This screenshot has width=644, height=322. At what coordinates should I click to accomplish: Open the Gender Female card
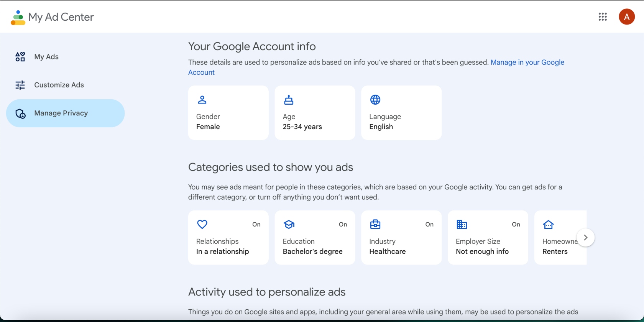pyautogui.click(x=228, y=113)
